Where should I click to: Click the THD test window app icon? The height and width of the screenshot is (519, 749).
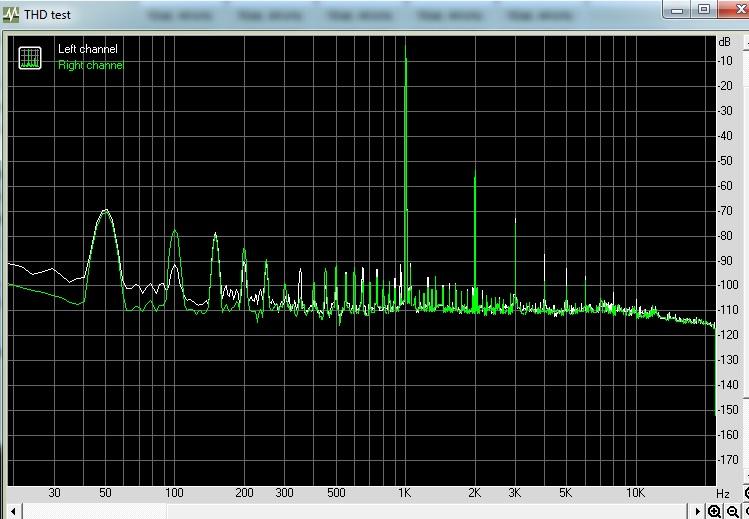[13, 9]
